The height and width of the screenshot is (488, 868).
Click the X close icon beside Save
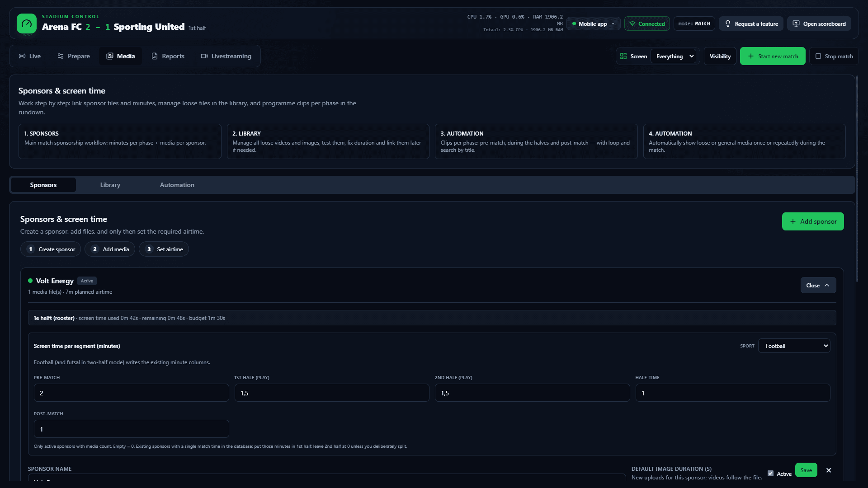829,470
